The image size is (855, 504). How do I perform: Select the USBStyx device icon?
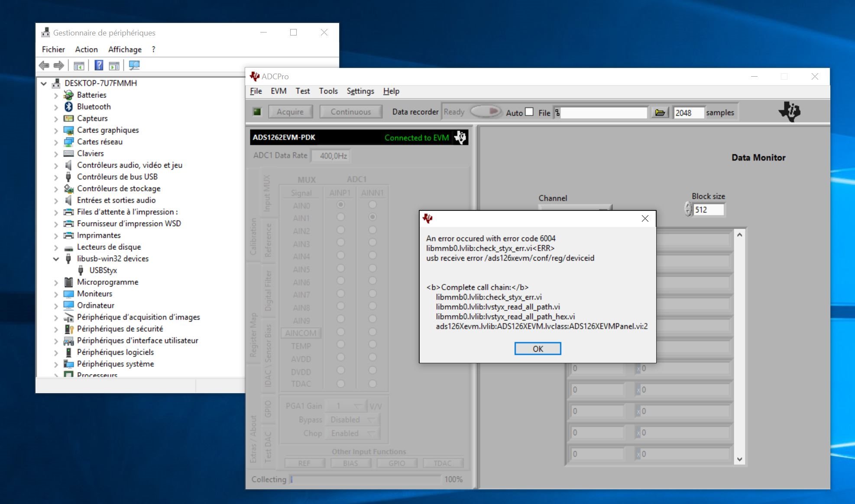coord(81,270)
